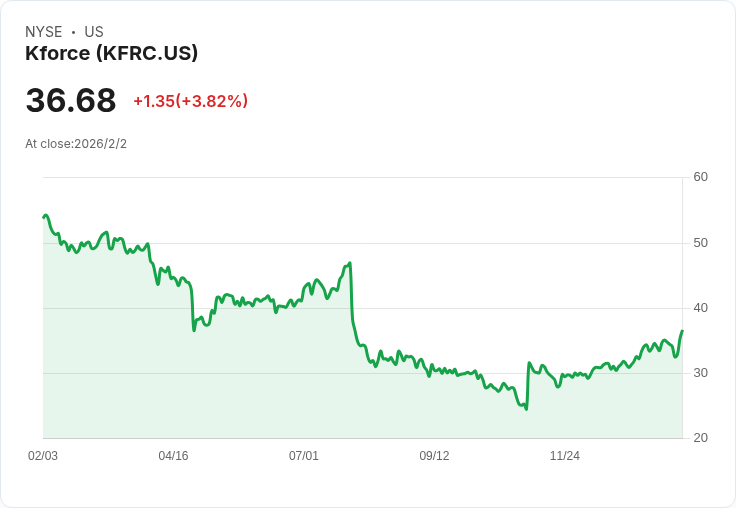Viewport: 736px width, 508px height.
Task: Click the At close 2026/2/2 date text
Action: [76, 144]
